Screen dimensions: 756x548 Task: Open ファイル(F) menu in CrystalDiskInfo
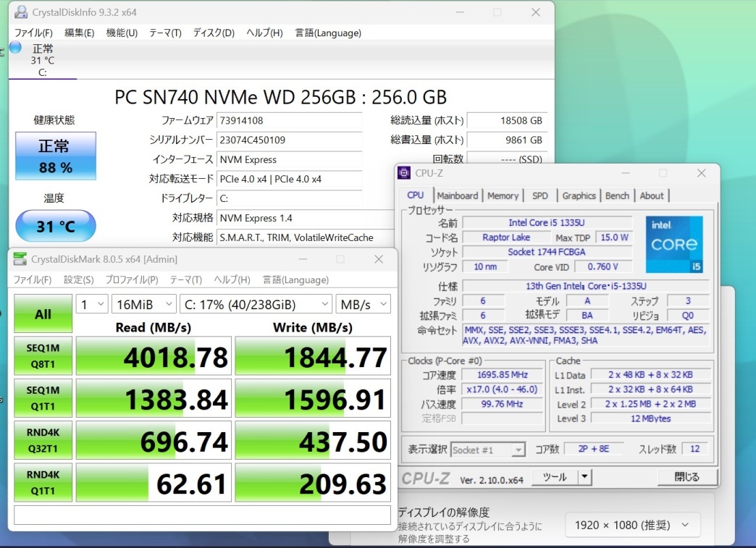pyautogui.click(x=33, y=33)
